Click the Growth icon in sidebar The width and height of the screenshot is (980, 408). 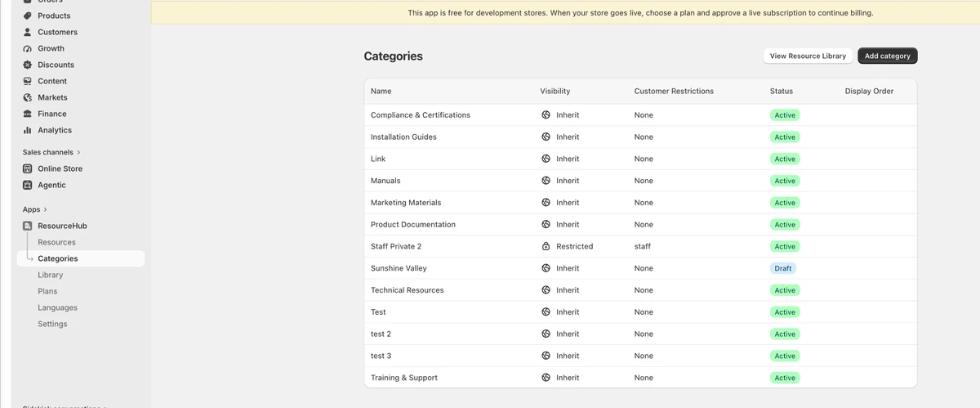pos(27,48)
